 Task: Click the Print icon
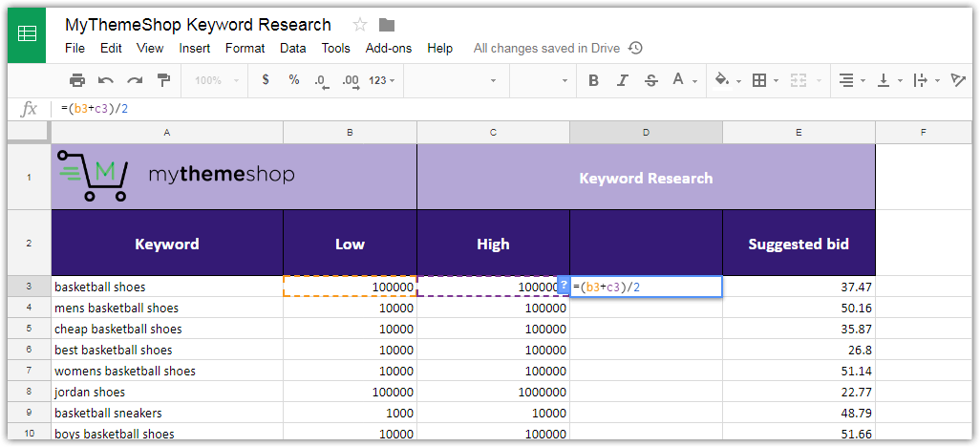[x=76, y=80]
